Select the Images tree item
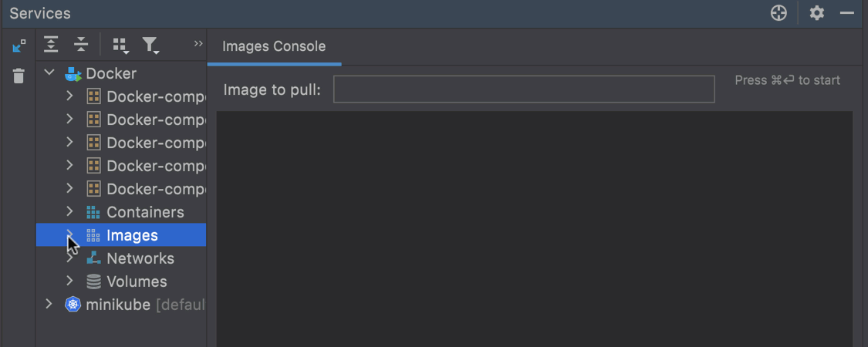 pyautogui.click(x=132, y=235)
